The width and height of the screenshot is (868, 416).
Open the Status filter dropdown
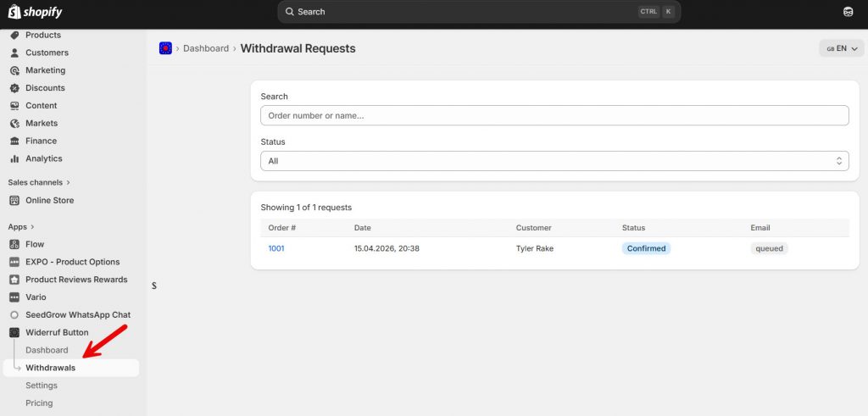pos(554,161)
